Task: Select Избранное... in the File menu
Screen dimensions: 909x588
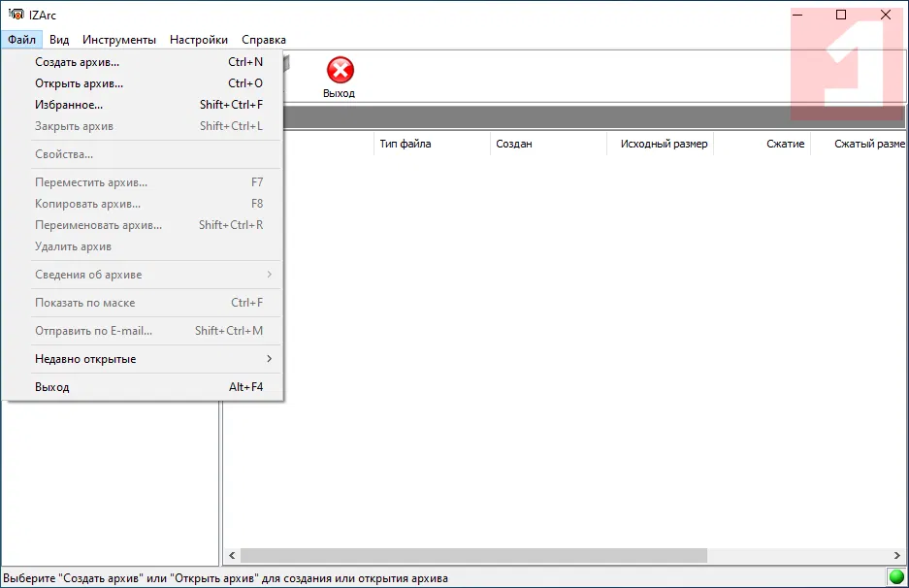Action: (x=143, y=105)
